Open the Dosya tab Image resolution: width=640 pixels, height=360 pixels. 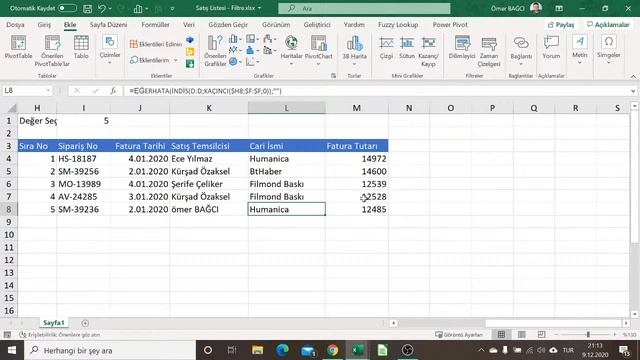15,24
